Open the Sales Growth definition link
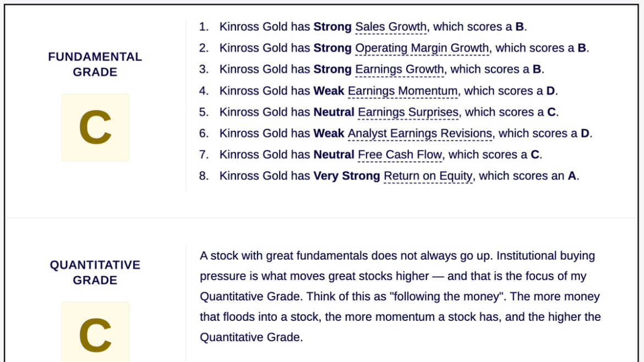Image resolution: width=644 pixels, height=362 pixels. tap(391, 26)
